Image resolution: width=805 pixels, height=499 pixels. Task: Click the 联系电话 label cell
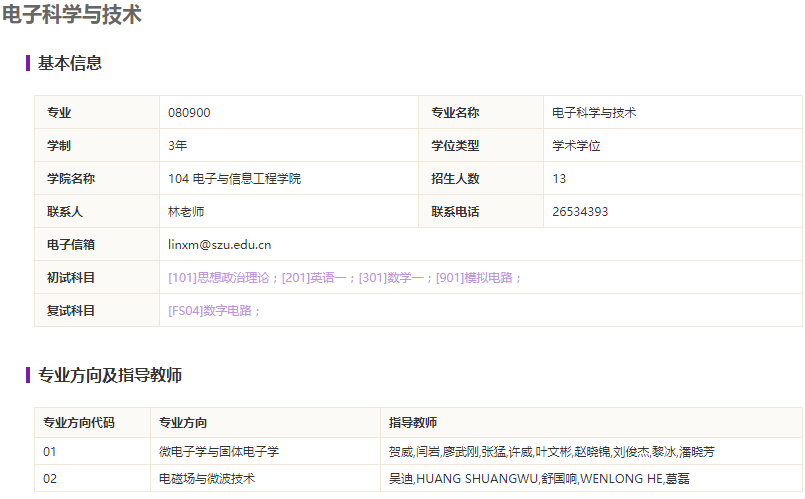tap(481, 212)
